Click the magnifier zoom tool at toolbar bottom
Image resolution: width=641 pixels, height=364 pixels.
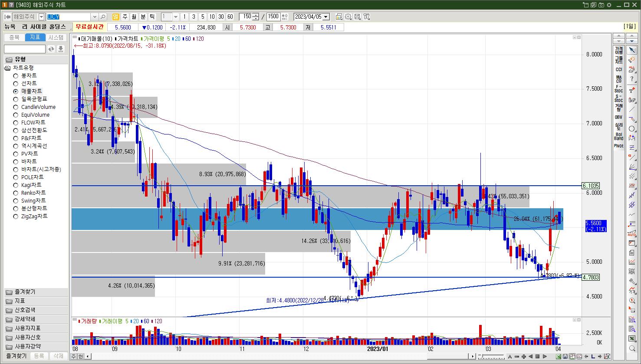click(632, 348)
